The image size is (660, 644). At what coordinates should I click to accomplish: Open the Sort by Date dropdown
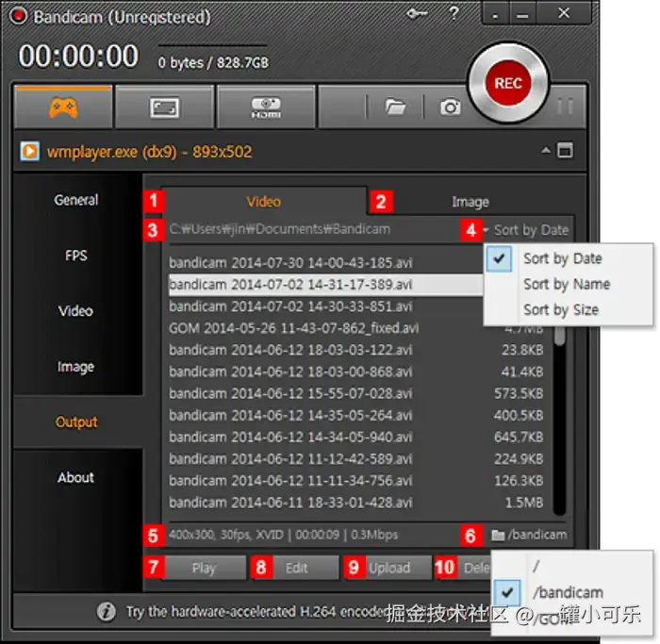(x=526, y=230)
